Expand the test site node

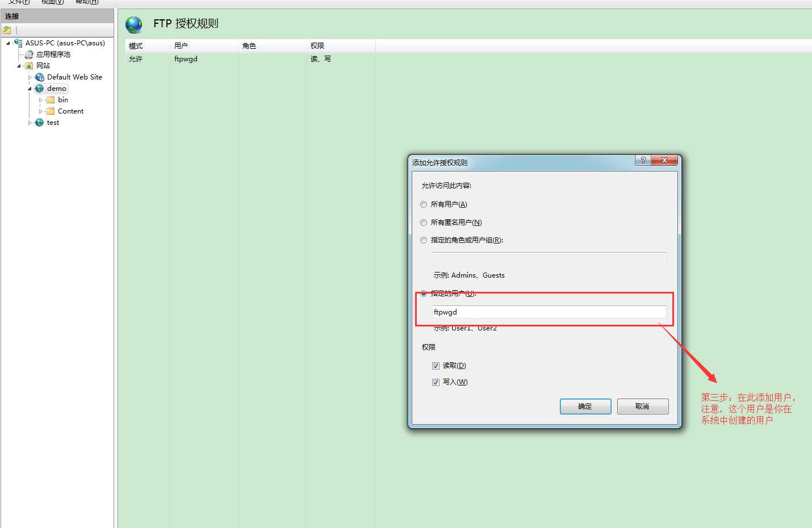(x=30, y=123)
